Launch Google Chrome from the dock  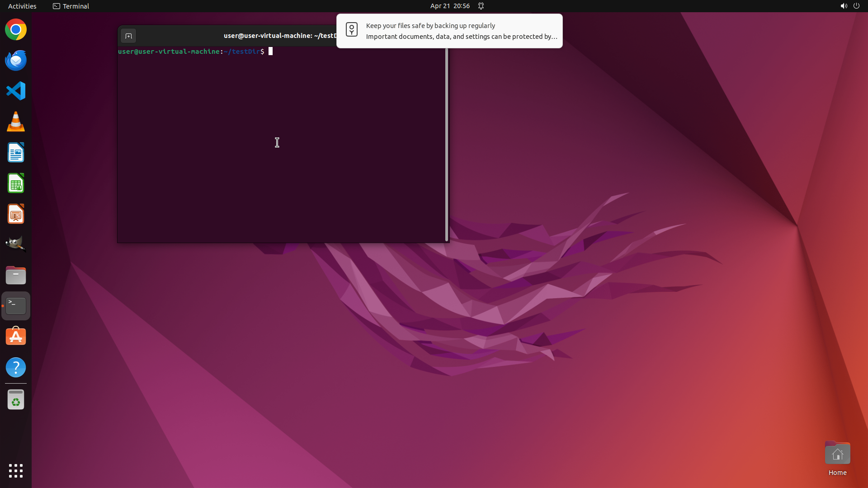pyautogui.click(x=16, y=30)
